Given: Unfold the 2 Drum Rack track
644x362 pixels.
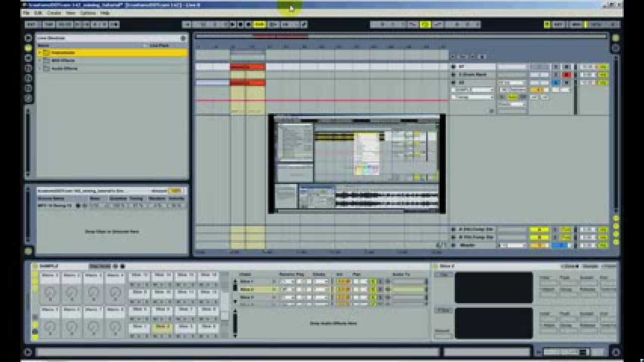Looking at the screenshot, I should [453, 74].
